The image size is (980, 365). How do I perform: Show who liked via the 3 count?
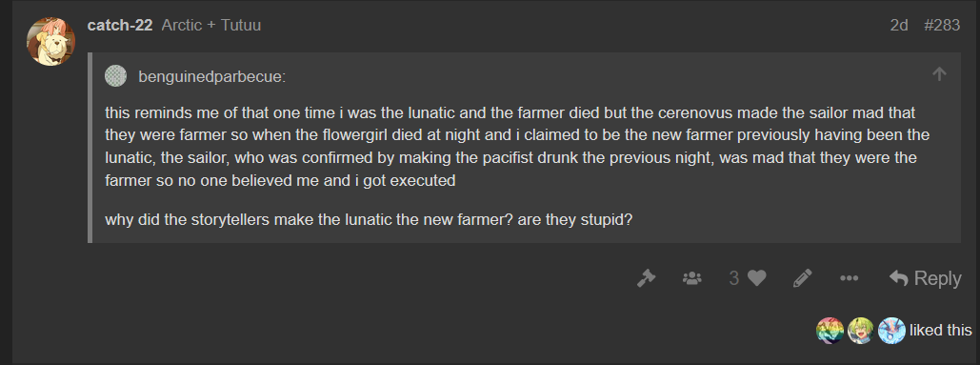click(x=733, y=278)
